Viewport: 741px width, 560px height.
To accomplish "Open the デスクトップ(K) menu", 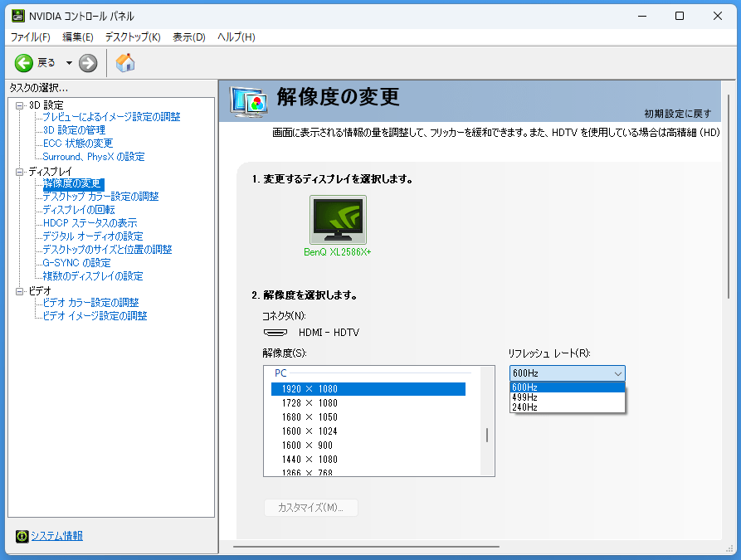I will coord(133,37).
